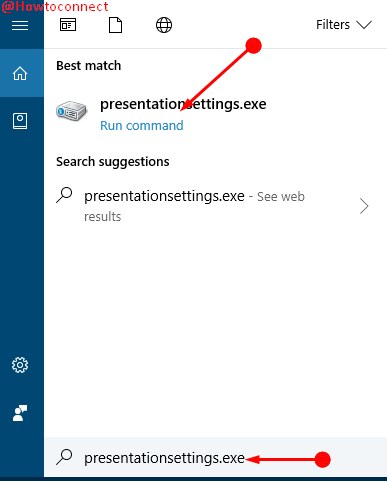Viewport: 387px width, 481px height.
Task: Expand the Filters dropdown label
Action: pos(333,25)
